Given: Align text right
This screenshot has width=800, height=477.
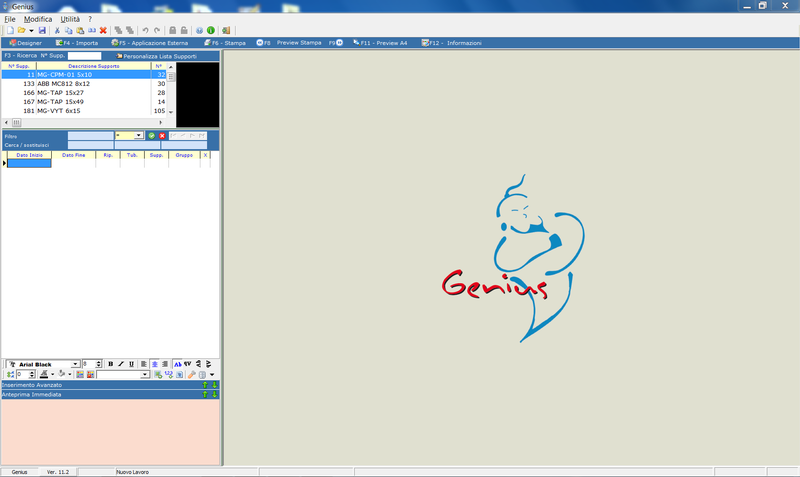Looking at the screenshot, I should (x=165, y=364).
